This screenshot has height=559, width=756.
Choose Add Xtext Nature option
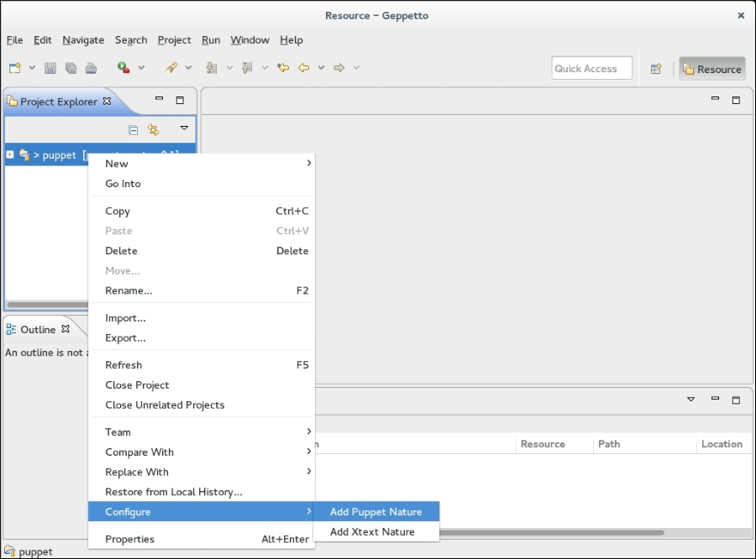click(x=372, y=532)
